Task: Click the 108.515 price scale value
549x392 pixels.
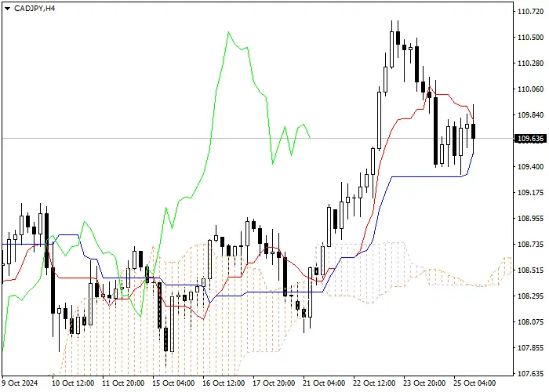Action: pyautogui.click(x=530, y=270)
